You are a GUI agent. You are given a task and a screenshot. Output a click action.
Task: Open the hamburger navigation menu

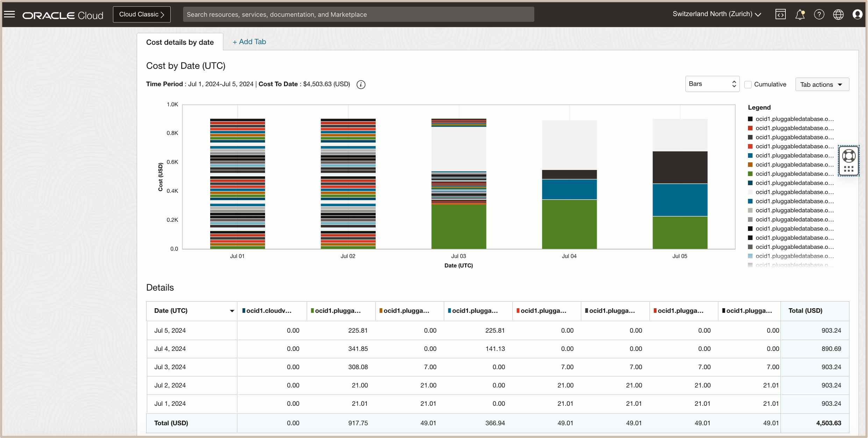tap(9, 14)
